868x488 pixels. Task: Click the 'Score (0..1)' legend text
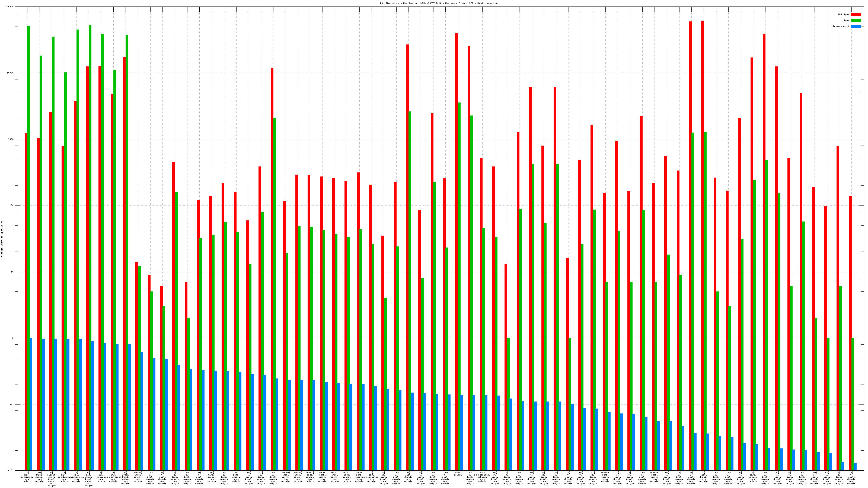(841, 26)
